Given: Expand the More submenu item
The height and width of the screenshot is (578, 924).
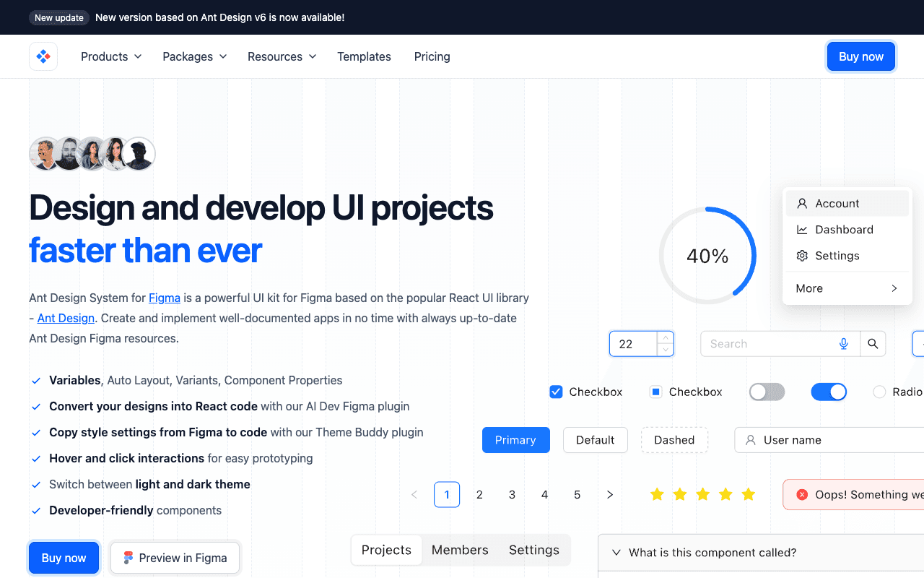Looking at the screenshot, I should click(x=847, y=288).
